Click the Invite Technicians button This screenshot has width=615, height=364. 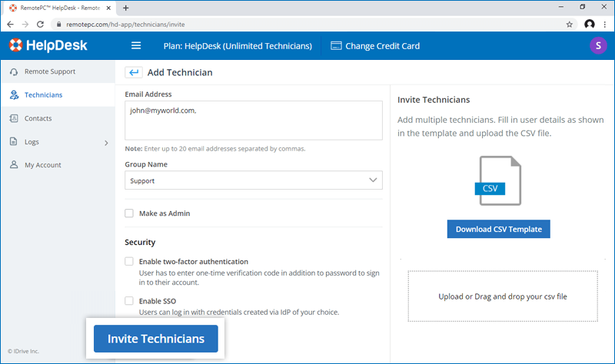[155, 339]
